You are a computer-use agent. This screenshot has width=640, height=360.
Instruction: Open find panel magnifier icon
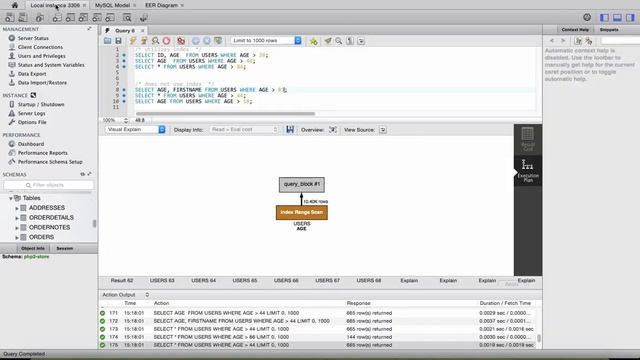click(339, 41)
